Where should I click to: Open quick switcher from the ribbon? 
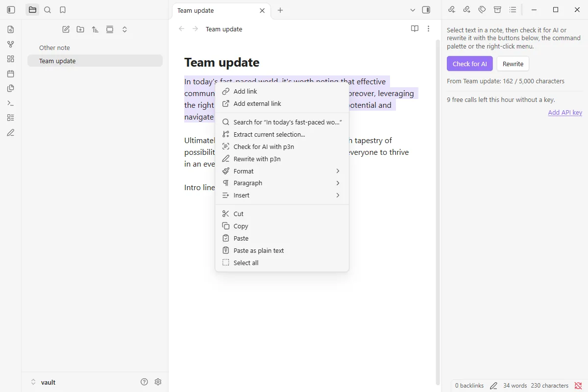tap(11, 29)
